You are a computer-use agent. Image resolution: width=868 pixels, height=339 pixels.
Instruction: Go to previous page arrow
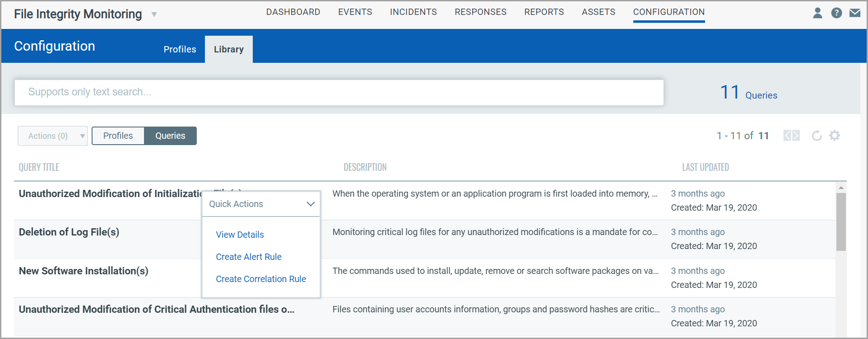pyautogui.click(x=787, y=136)
